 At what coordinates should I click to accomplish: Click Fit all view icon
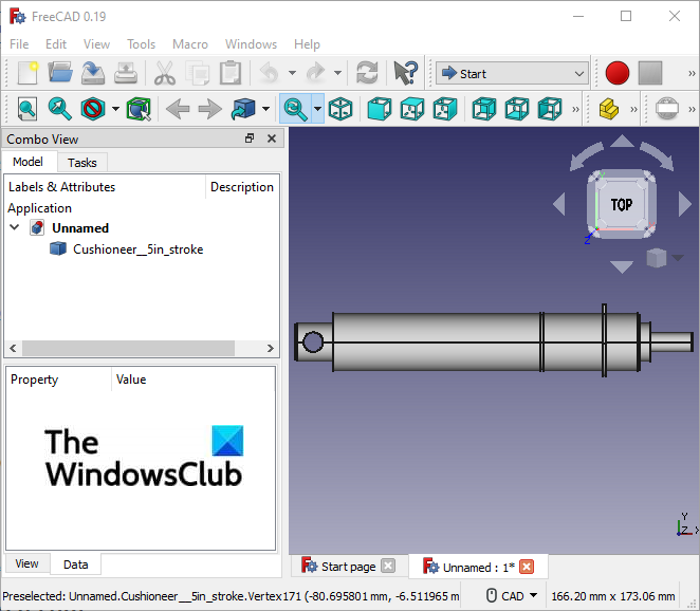coord(27,108)
